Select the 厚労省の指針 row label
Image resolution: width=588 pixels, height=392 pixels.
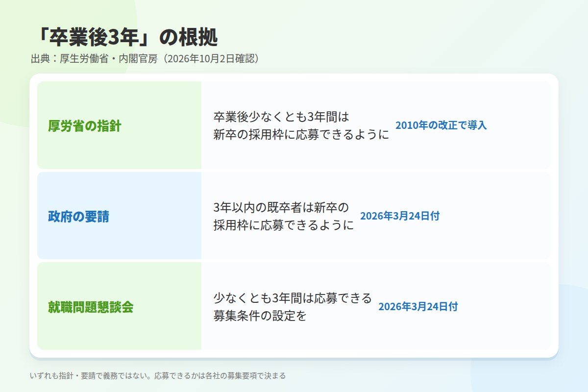tap(85, 126)
